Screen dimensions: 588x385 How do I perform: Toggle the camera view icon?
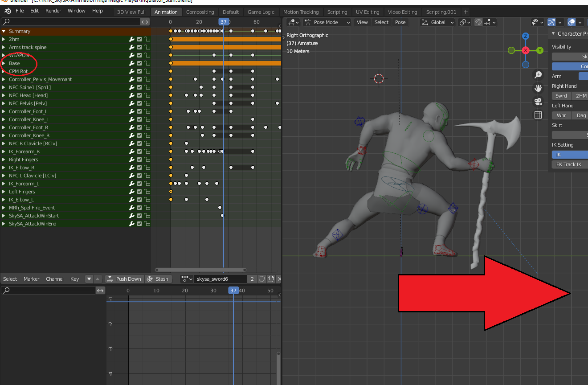(x=538, y=102)
